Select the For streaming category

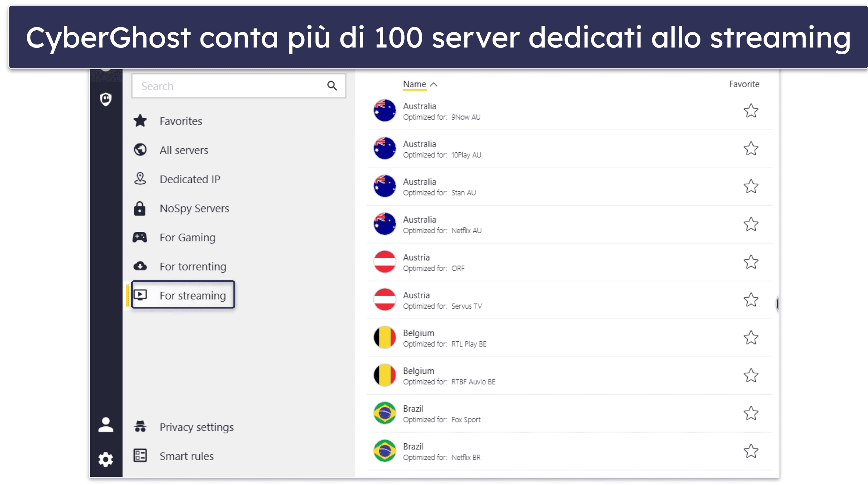(183, 295)
